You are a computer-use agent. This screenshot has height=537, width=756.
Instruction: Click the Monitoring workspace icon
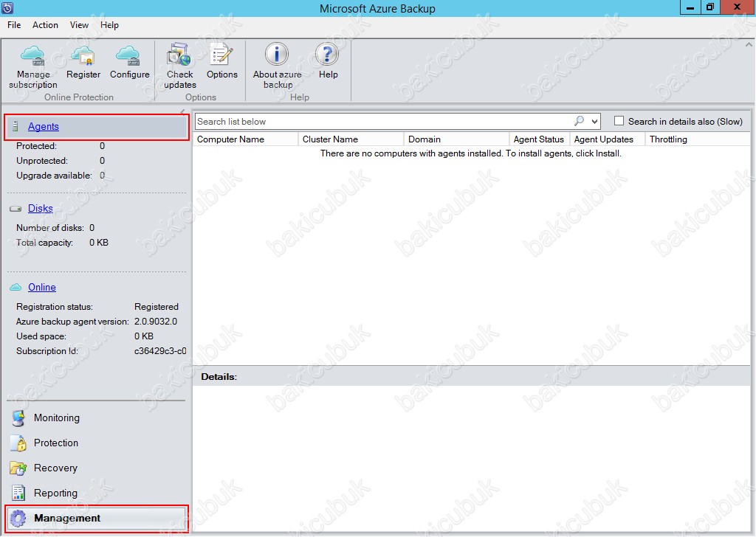pos(18,418)
